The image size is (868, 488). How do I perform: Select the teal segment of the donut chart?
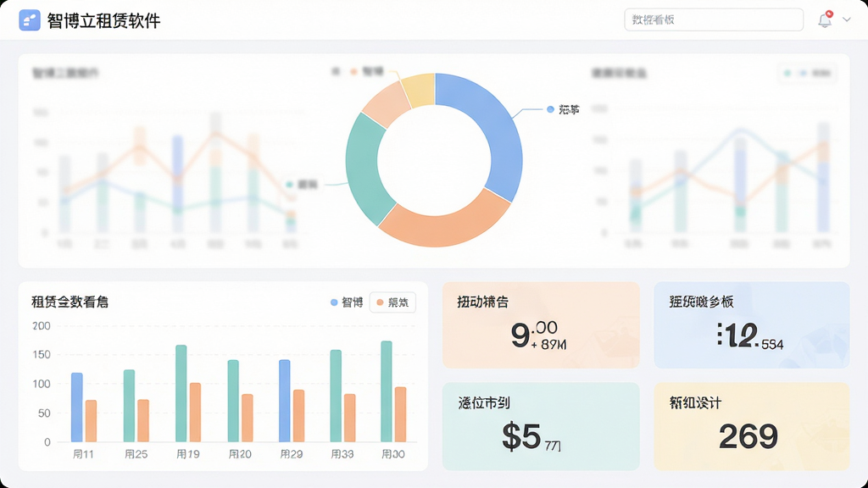[363, 169]
